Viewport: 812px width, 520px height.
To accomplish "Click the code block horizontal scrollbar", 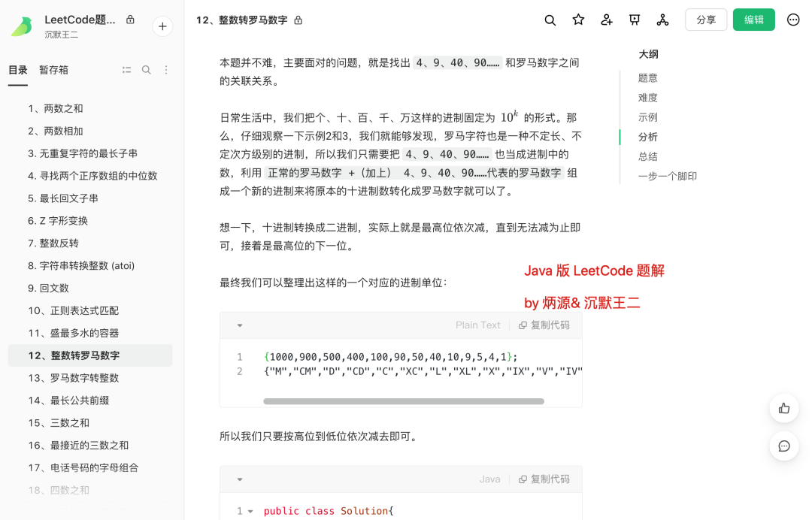I will pyautogui.click(x=404, y=401).
